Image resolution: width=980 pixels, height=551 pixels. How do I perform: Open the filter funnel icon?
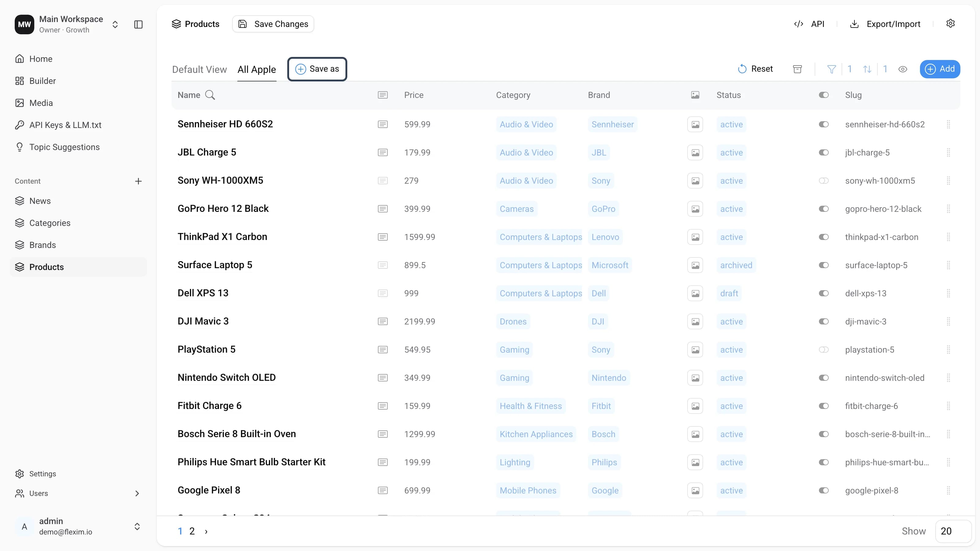(832, 69)
